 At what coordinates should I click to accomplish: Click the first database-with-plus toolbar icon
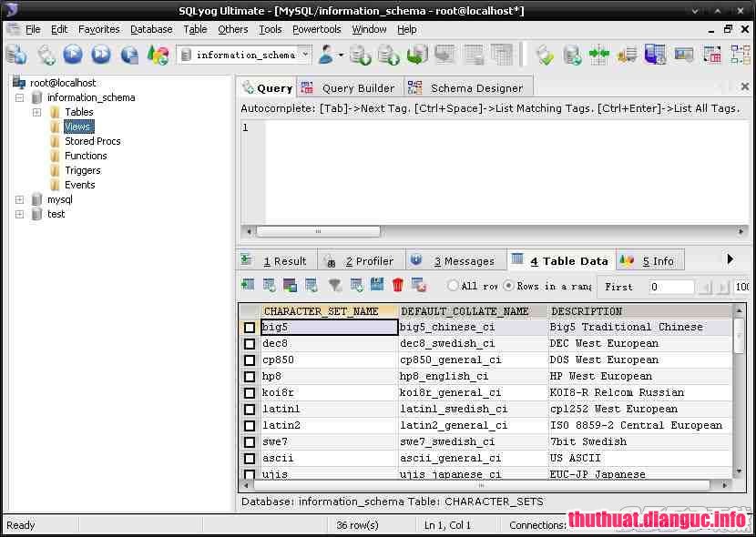click(x=360, y=55)
